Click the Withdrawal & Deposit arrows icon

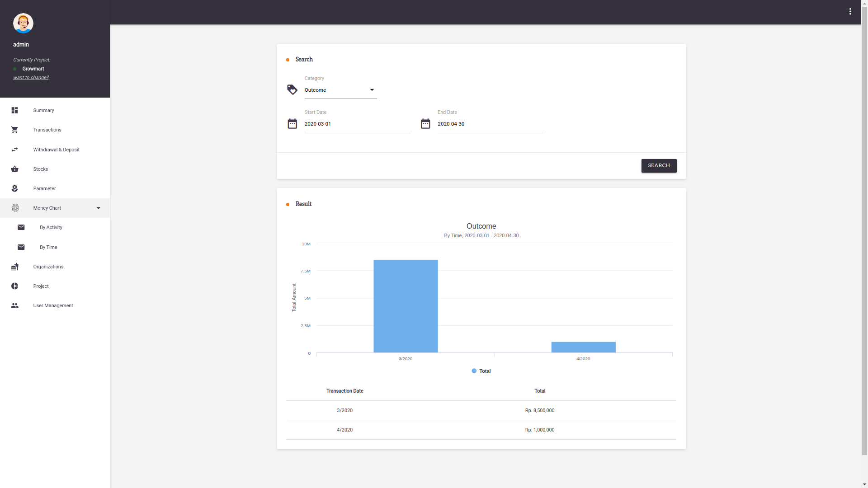pyautogui.click(x=14, y=150)
